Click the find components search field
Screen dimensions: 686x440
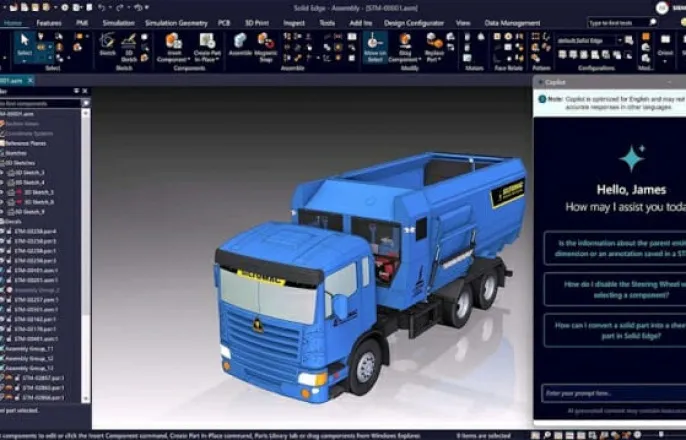40,104
